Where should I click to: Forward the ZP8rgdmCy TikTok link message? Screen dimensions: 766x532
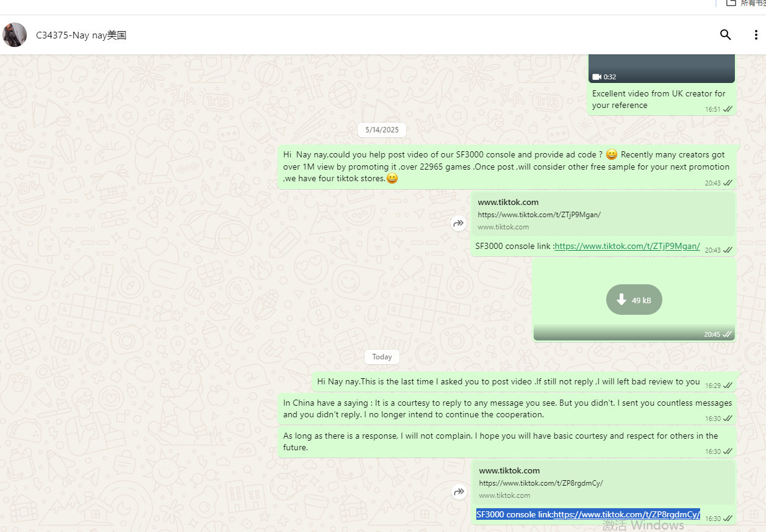(459, 492)
